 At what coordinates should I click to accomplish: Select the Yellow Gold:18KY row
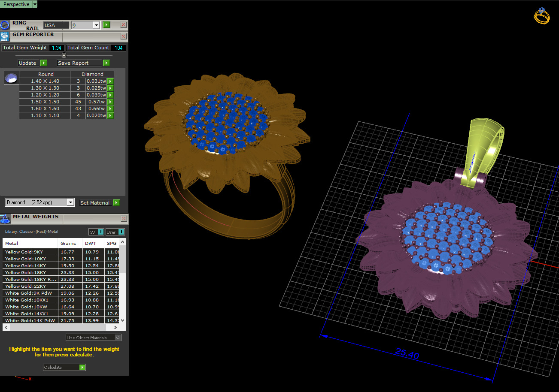coord(61,272)
